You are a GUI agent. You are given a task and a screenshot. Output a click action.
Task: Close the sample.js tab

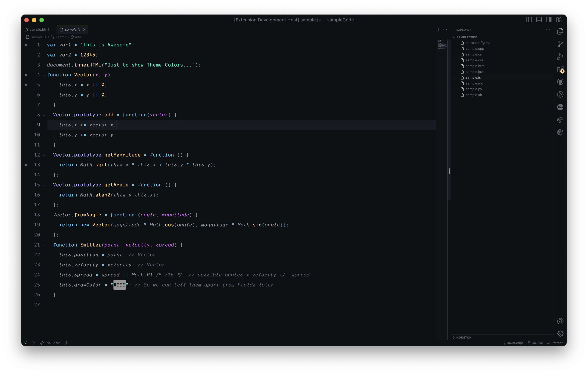pos(84,30)
